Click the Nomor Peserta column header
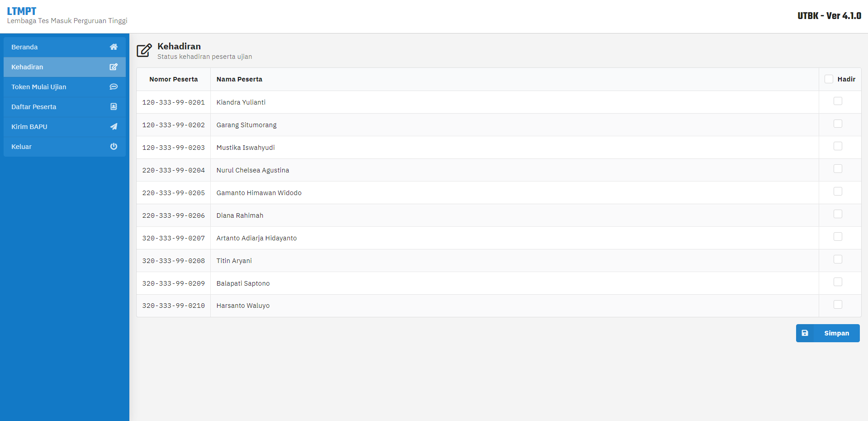This screenshot has height=421, width=868. tap(174, 79)
